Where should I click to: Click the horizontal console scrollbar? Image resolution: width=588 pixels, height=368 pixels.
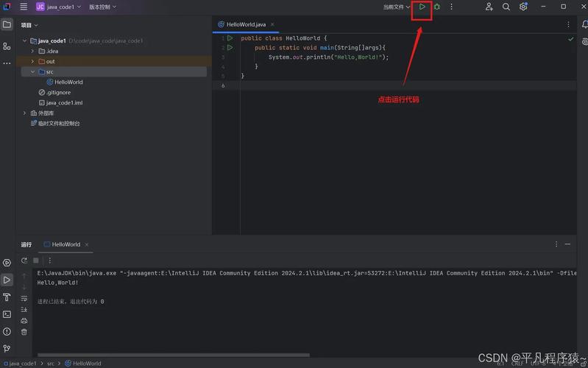(174, 355)
